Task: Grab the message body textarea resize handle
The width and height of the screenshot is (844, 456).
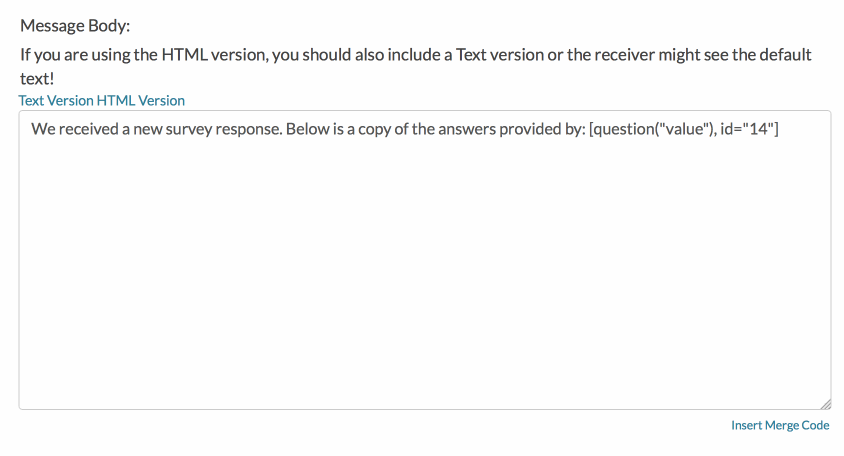Action: tap(824, 403)
